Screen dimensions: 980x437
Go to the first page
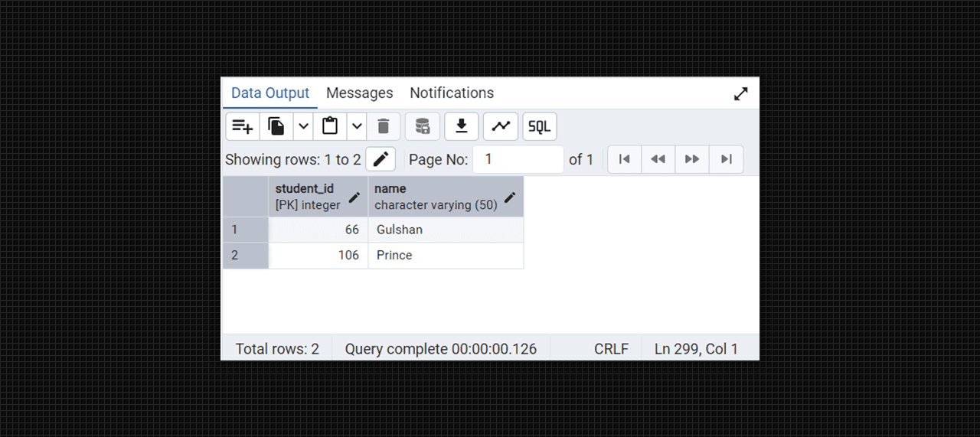625,159
